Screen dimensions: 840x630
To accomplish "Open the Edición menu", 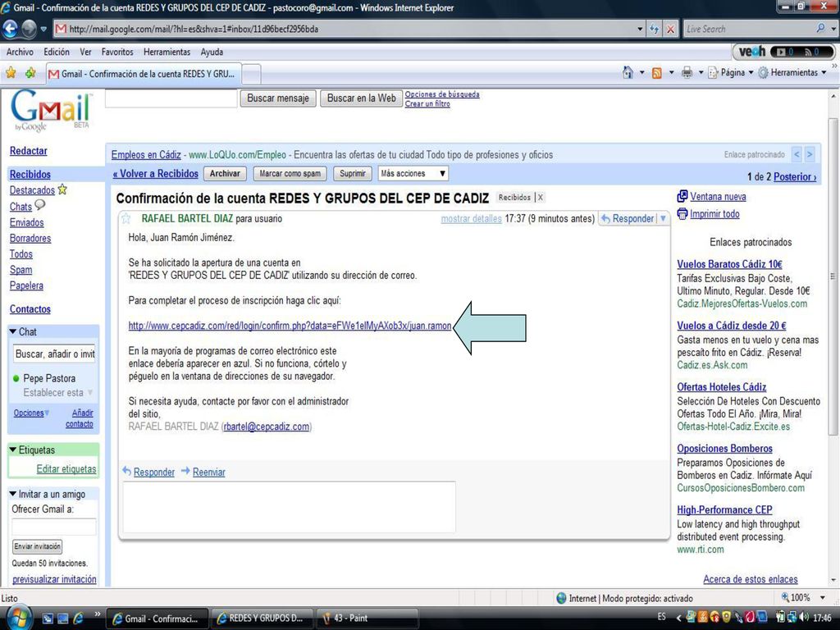I will [57, 52].
